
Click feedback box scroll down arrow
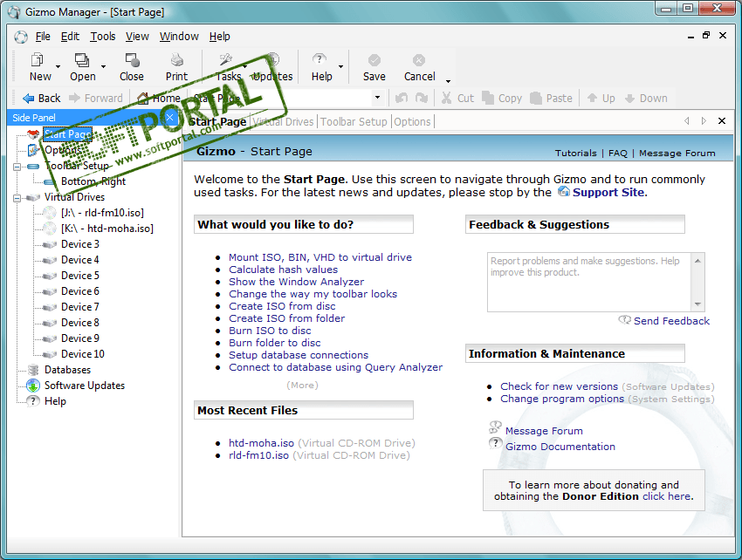pyautogui.click(x=698, y=304)
